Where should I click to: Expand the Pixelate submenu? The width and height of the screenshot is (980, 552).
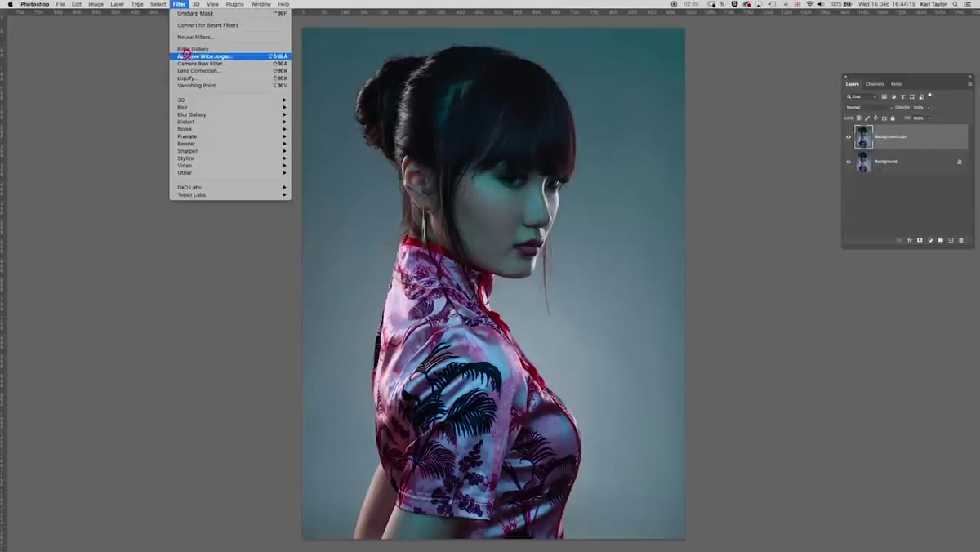(x=230, y=136)
